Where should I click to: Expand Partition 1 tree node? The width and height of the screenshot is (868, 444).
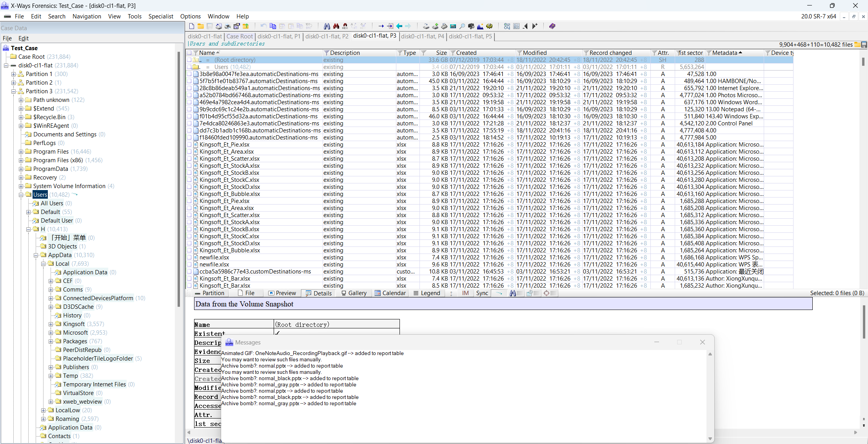click(x=13, y=74)
